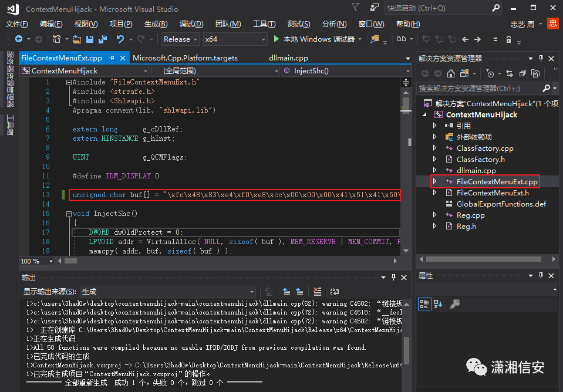Close the FileContextMenuExt.cpp tab
The image size is (563, 392).
click(x=123, y=58)
